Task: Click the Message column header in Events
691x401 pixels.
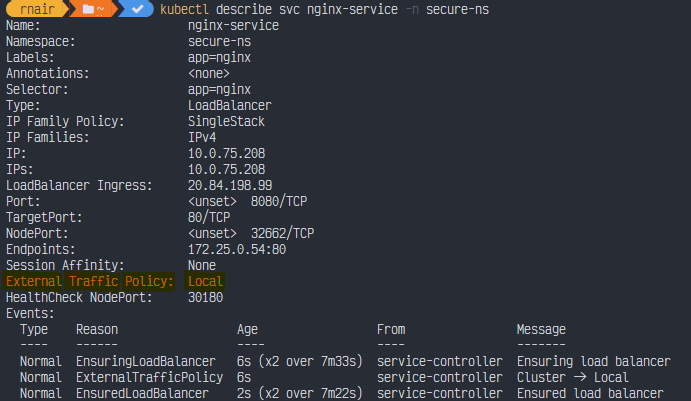Action: [x=541, y=329]
